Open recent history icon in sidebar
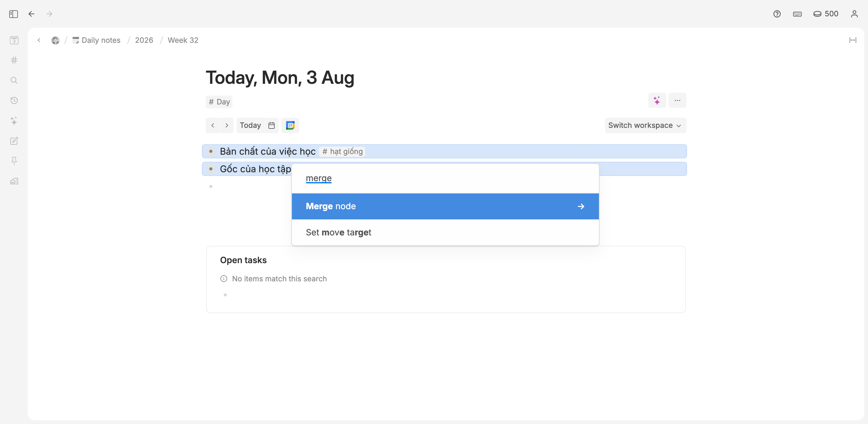This screenshot has height=424, width=868. pyautogui.click(x=14, y=100)
